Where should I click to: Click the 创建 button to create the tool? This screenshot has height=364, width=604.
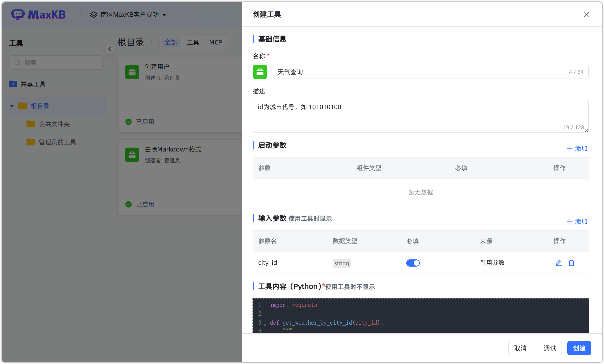coord(579,348)
